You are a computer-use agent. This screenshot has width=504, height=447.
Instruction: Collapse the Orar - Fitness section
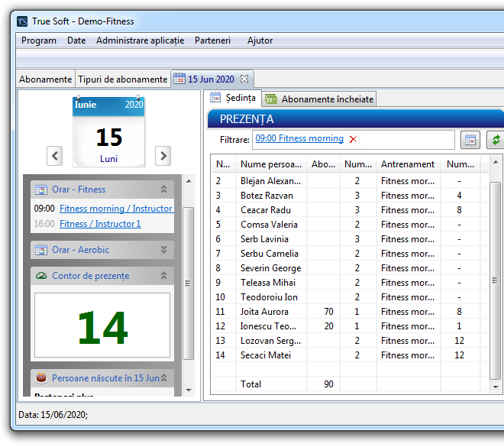pyautogui.click(x=163, y=189)
